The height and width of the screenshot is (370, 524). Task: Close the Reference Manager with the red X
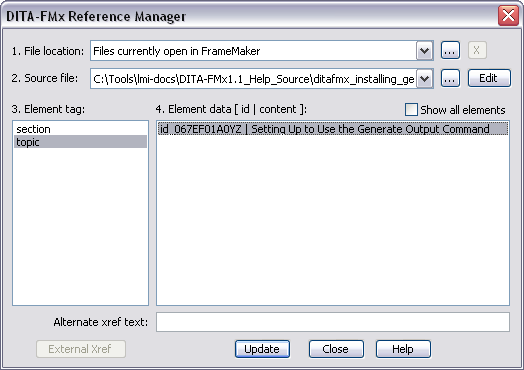pos(508,15)
